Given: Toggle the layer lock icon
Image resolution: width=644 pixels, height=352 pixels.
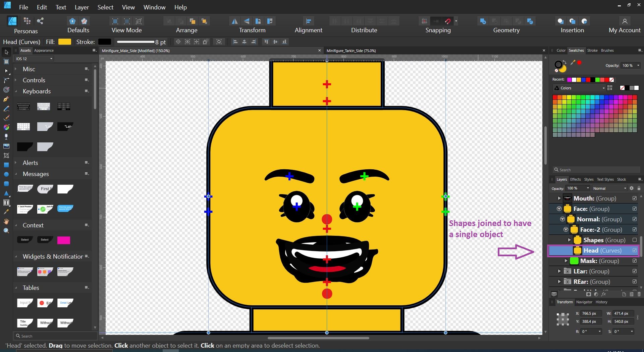Looking at the screenshot, I should (x=639, y=188).
